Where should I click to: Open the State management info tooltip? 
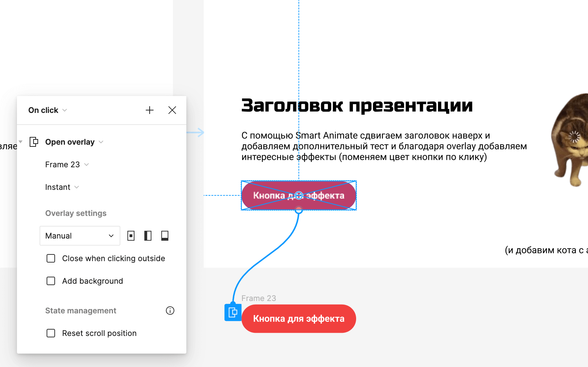(x=170, y=311)
